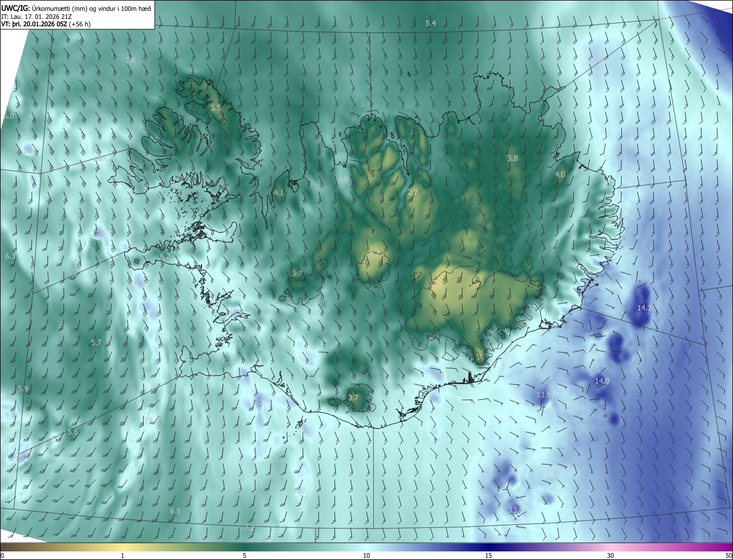The height and width of the screenshot is (560, 733).
Task: Click the 14.1 value label on the map
Action: (644, 307)
